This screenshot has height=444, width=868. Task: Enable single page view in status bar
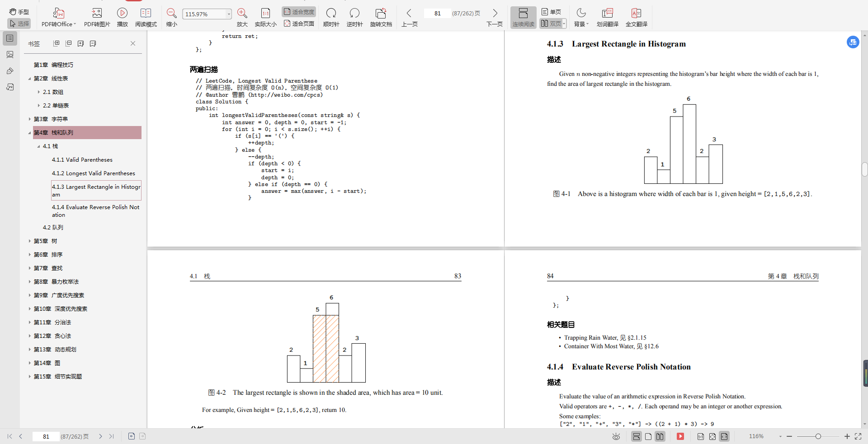(x=648, y=436)
